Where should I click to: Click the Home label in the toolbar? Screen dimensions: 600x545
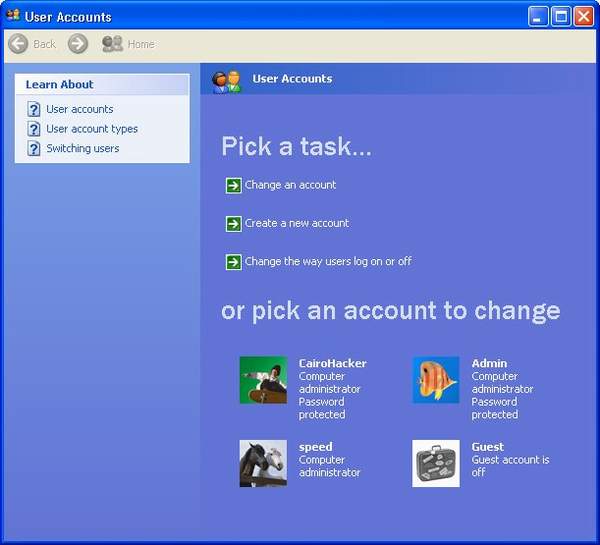[x=141, y=44]
